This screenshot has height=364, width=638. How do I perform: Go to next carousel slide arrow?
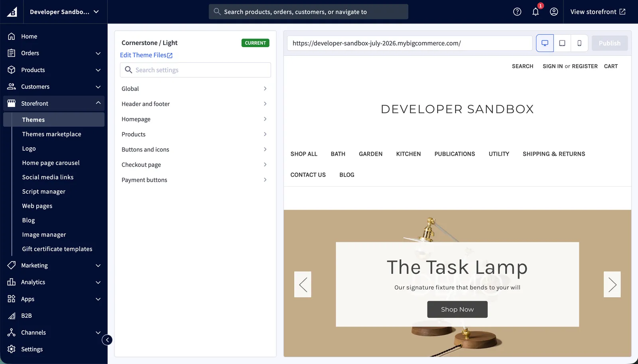[612, 284]
